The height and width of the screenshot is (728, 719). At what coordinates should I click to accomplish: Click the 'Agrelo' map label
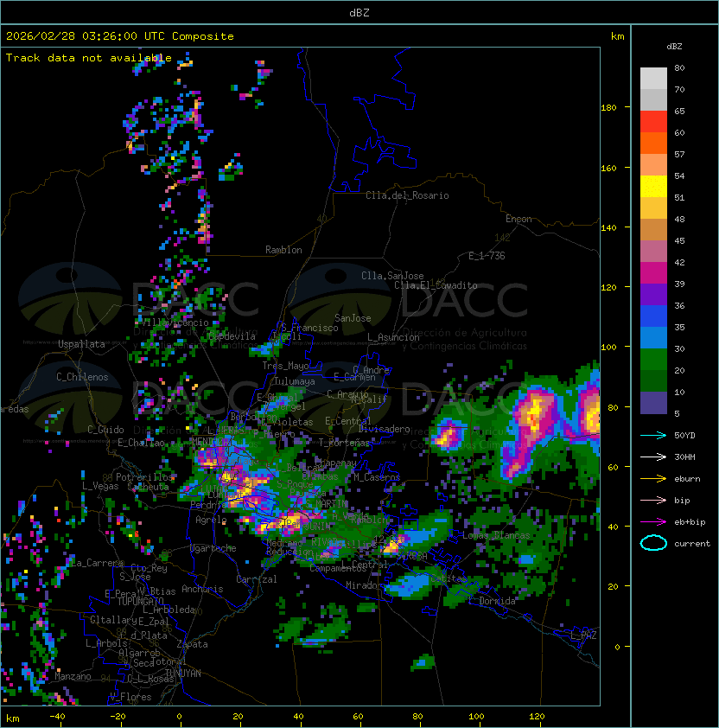(211, 520)
